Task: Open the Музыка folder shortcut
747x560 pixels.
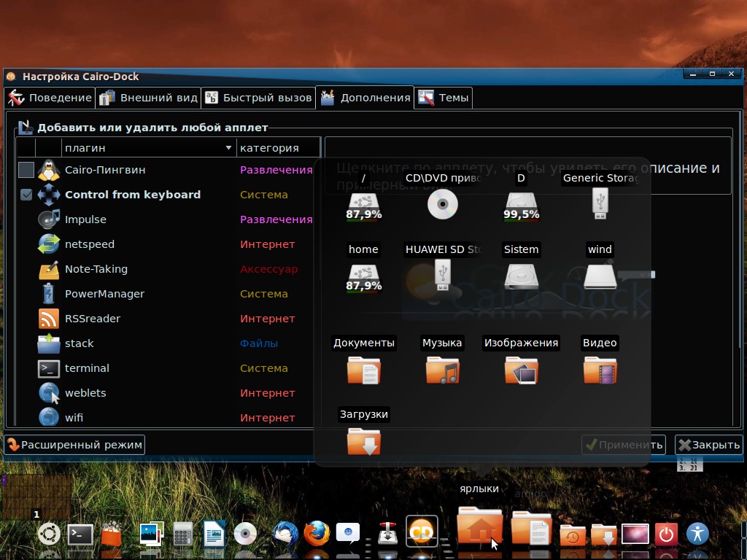Action: [442, 370]
